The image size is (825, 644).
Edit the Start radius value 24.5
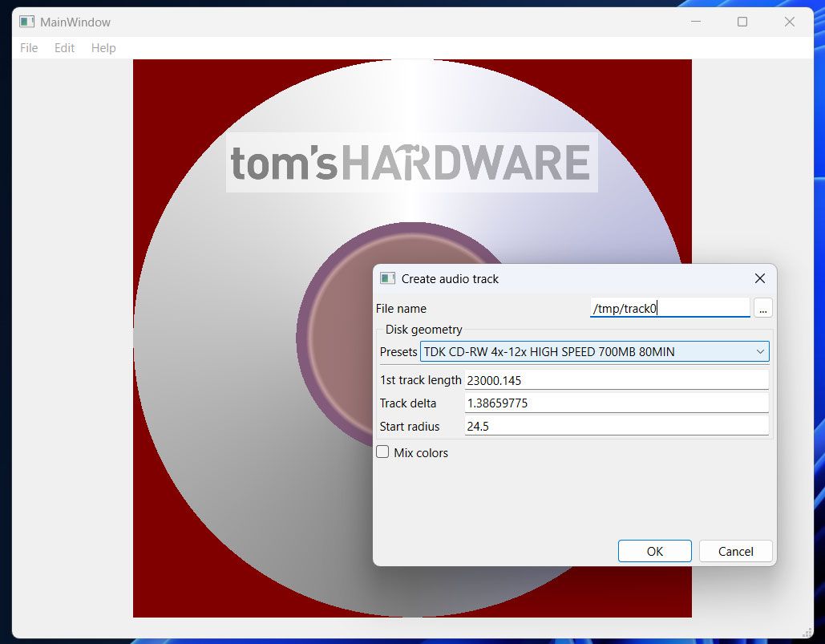tap(616, 426)
